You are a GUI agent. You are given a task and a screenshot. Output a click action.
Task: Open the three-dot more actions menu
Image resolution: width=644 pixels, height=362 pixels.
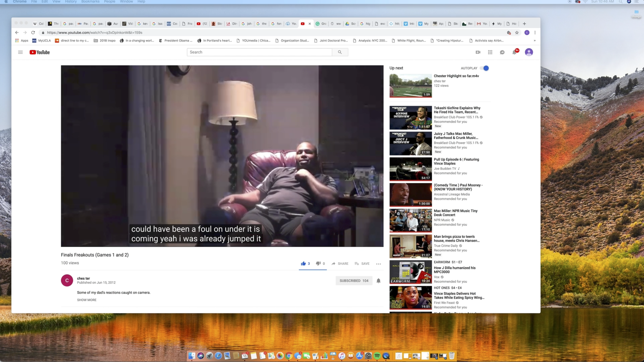[378, 264]
